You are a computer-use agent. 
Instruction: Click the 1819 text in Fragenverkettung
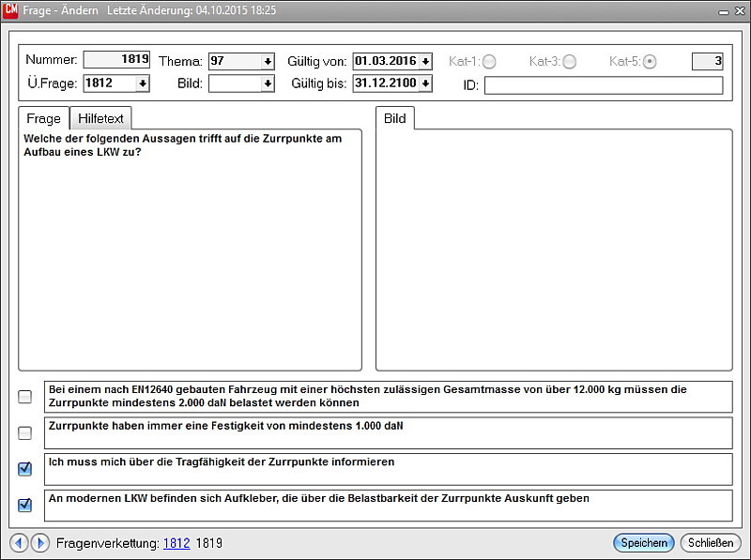click(208, 543)
